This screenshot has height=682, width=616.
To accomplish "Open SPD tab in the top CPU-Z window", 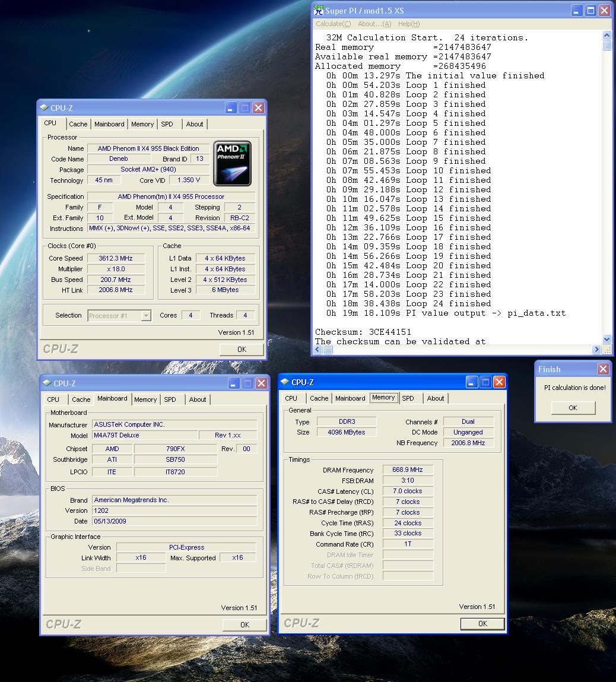I will click(x=167, y=124).
